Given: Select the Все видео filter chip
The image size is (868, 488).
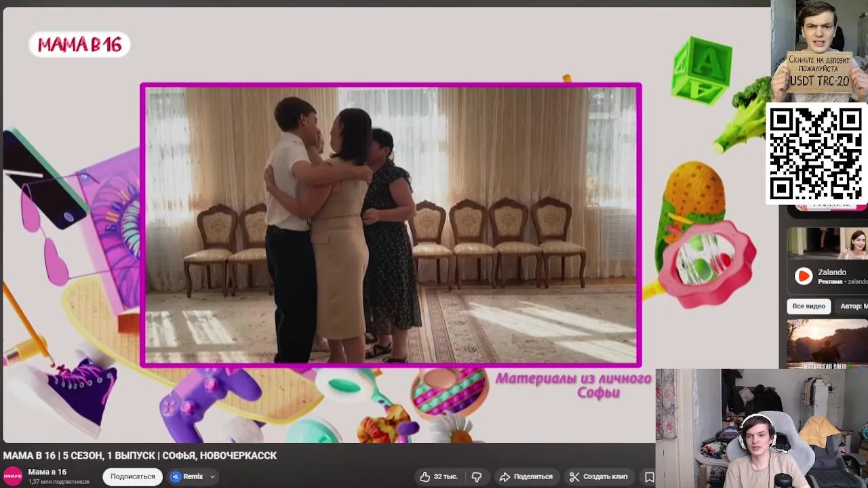Looking at the screenshot, I should point(809,306).
